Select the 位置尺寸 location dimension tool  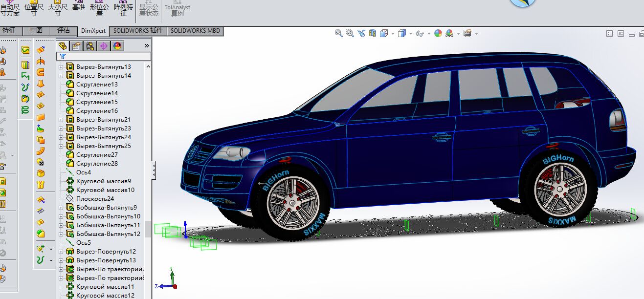[x=34, y=8]
